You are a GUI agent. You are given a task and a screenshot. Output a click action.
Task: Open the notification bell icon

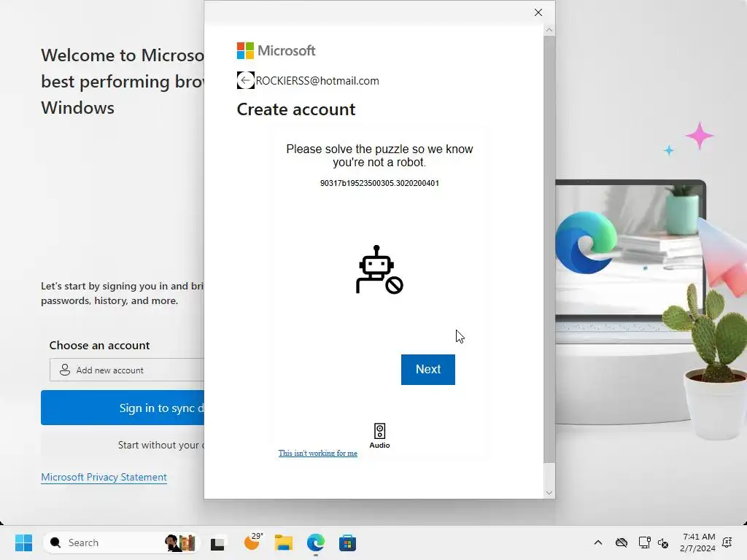coord(727,542)
